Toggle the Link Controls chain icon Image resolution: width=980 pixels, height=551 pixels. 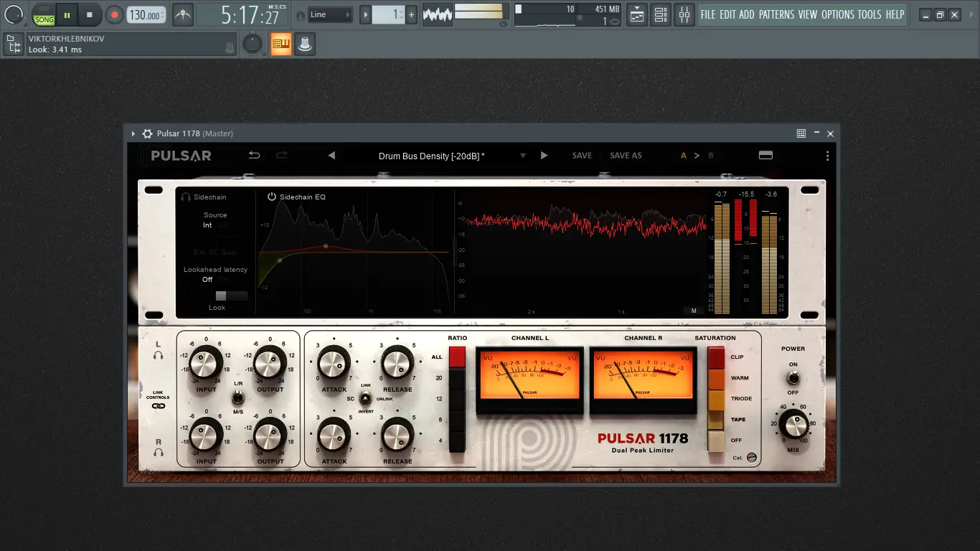coord(159,405)
